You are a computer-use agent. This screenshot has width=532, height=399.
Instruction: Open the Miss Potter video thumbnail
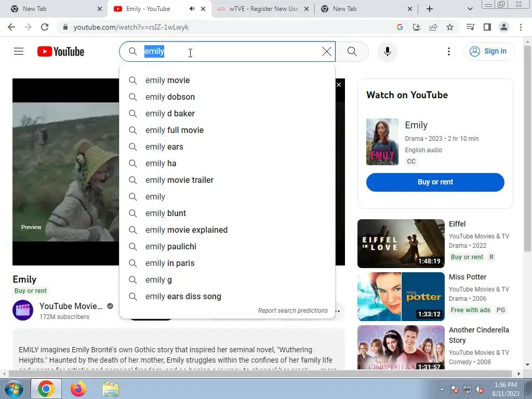point(401,297)
